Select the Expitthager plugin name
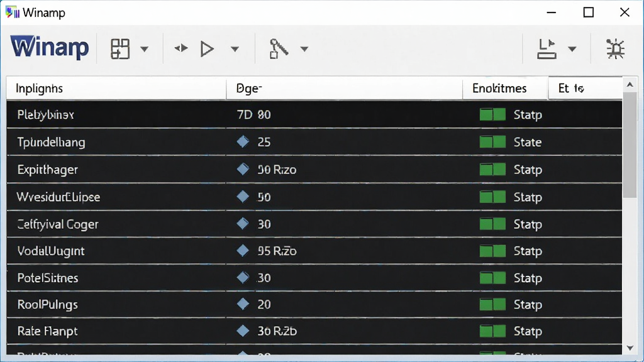644x362 pixels. pyautogui.click(x=48, y=170)
